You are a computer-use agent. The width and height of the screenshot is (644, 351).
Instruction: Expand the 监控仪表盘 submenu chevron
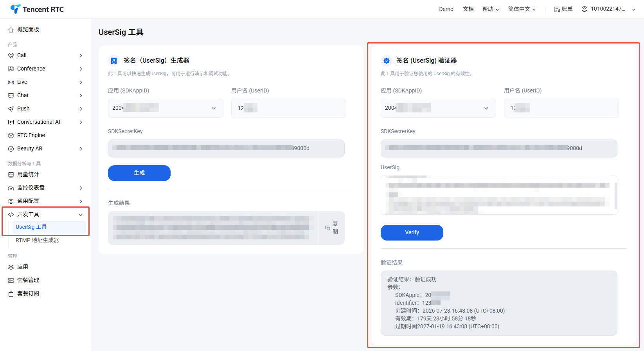pos(81,188)
